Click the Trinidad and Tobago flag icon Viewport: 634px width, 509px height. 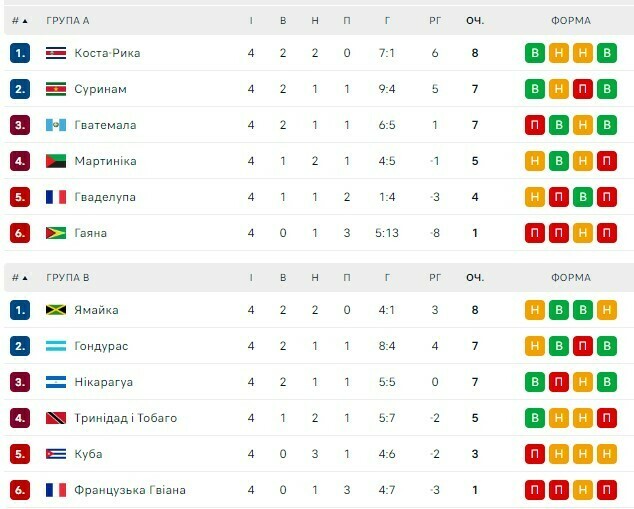(56, 418)
